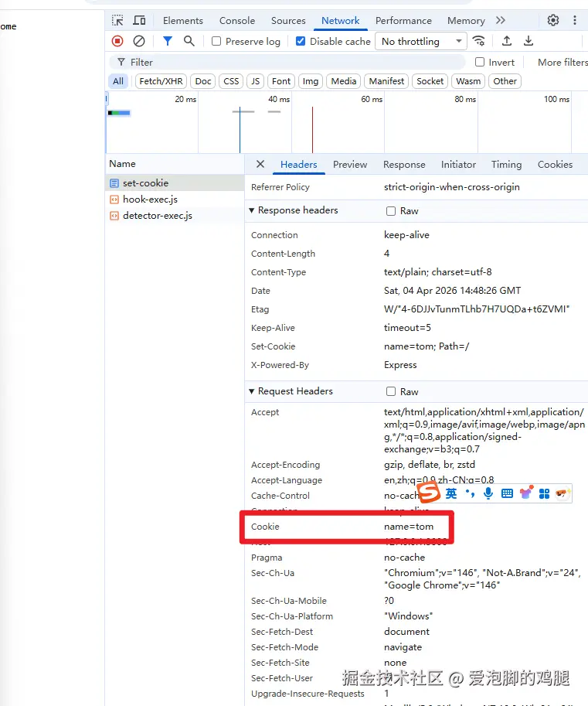Filter requests by Fetch/XHR
The width and height of the screenshot is (588, 706).
(161, 81)
